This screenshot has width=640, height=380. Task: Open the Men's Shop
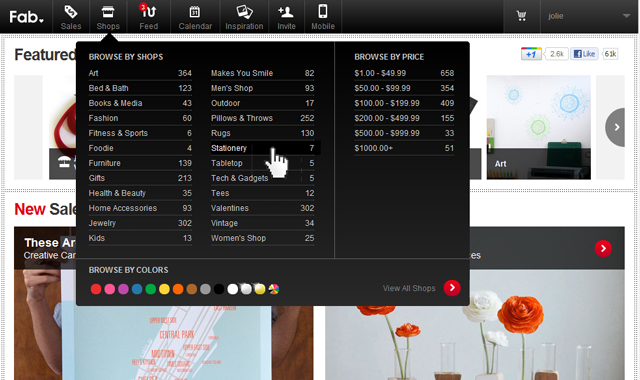[262, 88]
